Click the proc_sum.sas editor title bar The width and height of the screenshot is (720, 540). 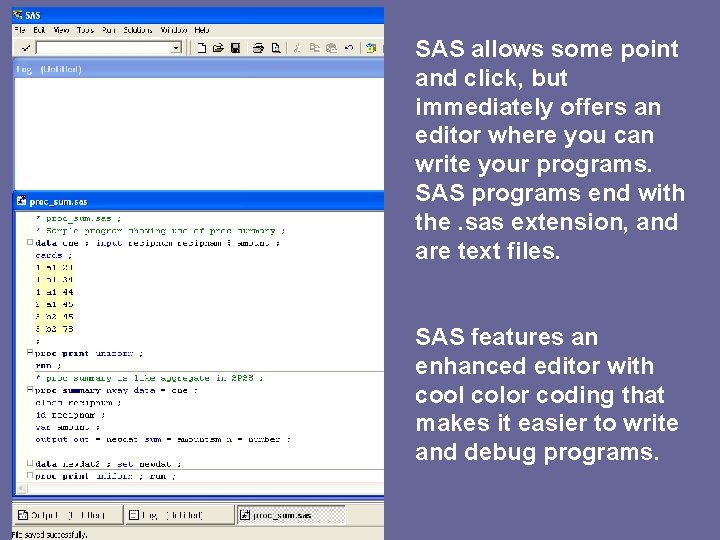pyautogui.click(x=198, y=201)
